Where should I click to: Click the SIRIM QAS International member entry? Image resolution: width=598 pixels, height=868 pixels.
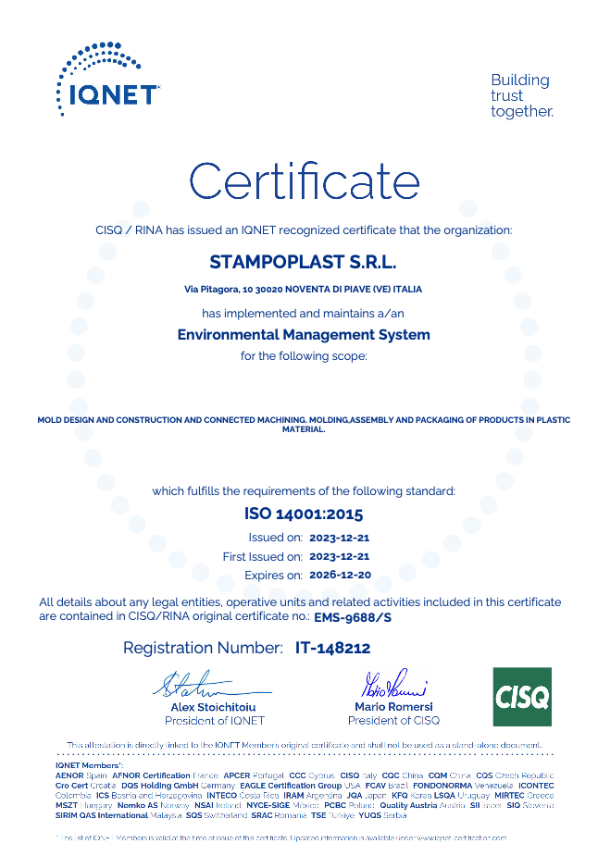pyautogui.click(x=118, y=815)
